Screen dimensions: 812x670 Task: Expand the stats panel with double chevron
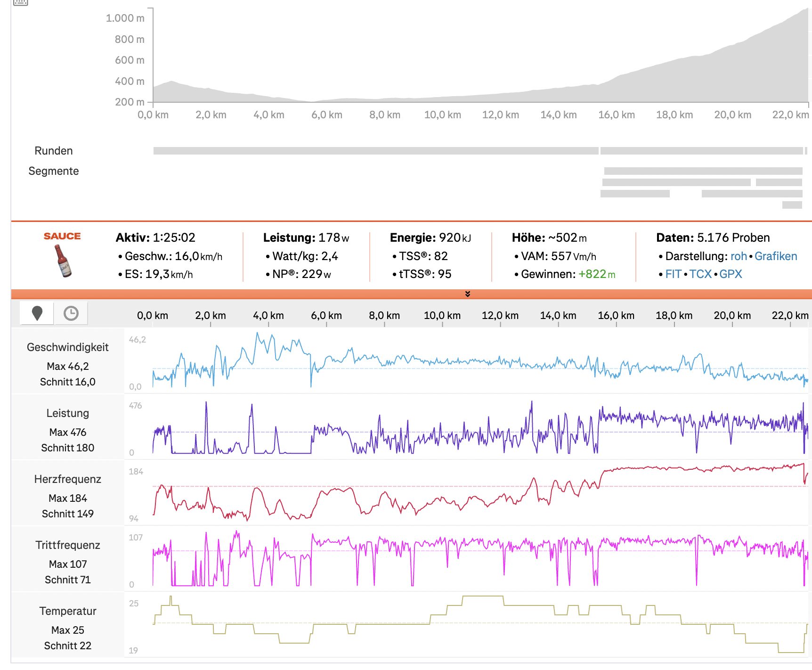click(x=468, y=294)
